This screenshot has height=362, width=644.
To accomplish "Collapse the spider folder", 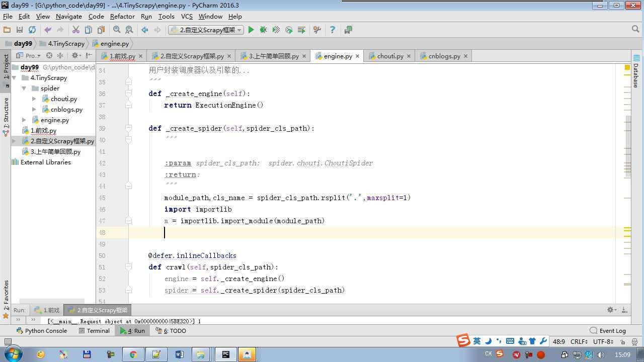I will click(x=24, y=88).
